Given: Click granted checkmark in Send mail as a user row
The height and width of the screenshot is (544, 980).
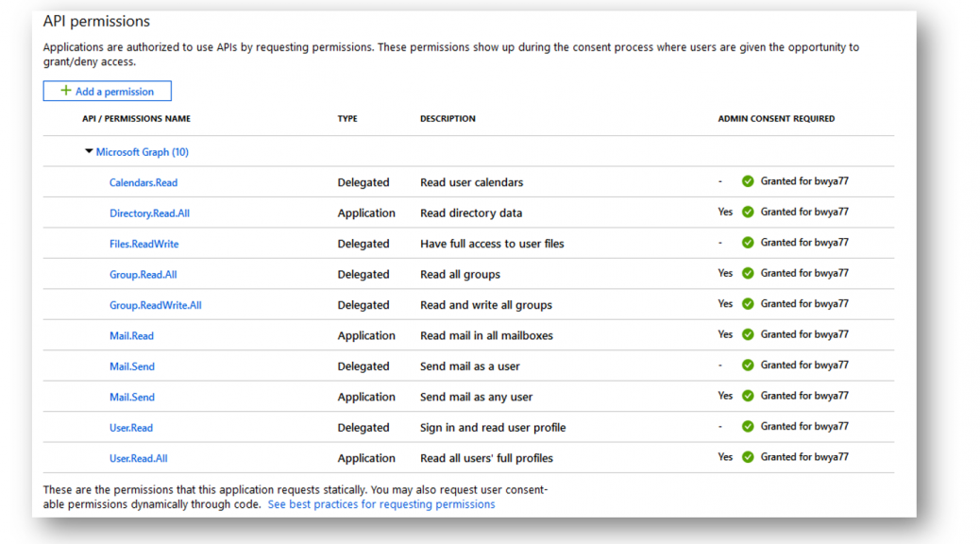Looking at the screenshot, I should [748, 365].
